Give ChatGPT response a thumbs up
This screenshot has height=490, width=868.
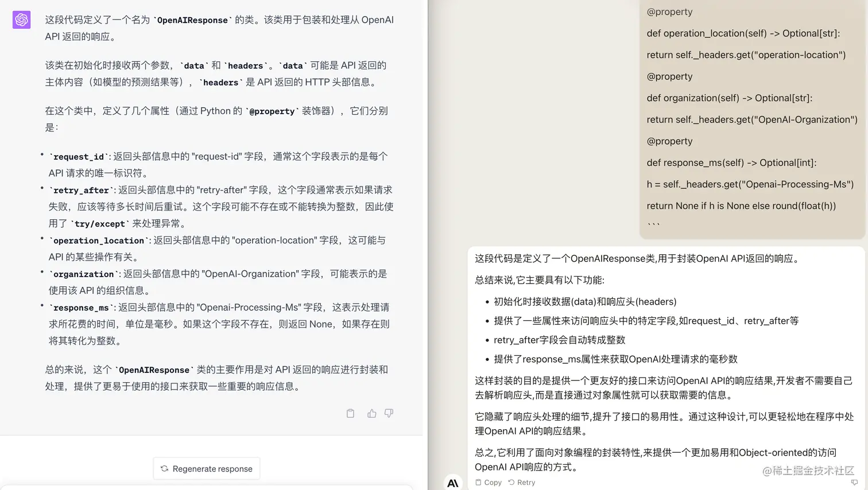tap(371, 413)
